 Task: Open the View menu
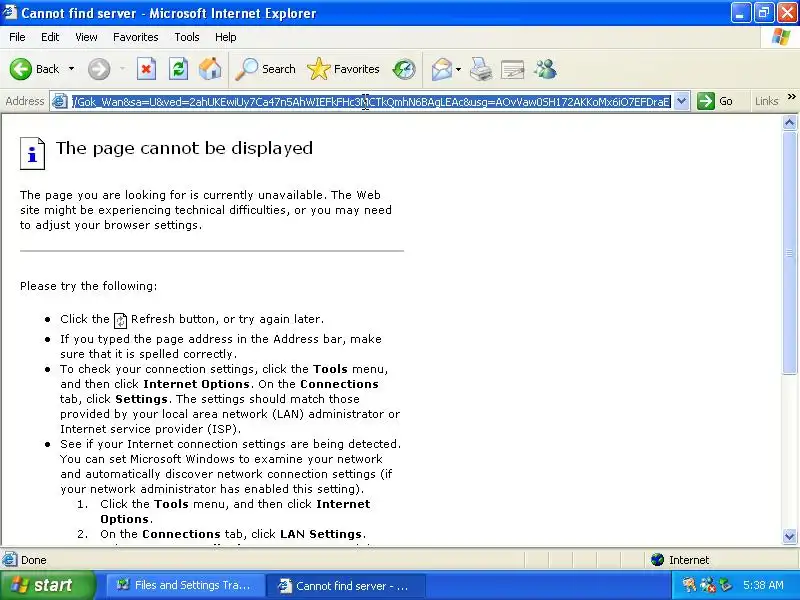click(86, 37)
